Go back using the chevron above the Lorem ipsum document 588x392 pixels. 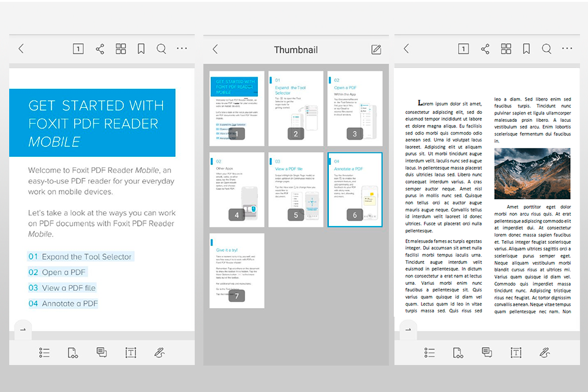(x=406, y=49)
